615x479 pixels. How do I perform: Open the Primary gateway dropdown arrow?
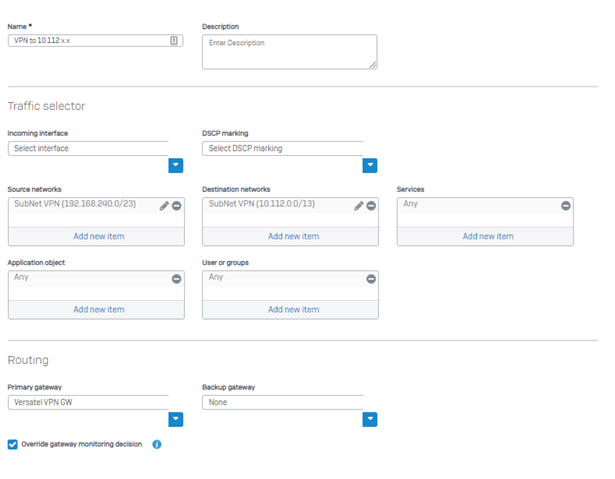176,419
